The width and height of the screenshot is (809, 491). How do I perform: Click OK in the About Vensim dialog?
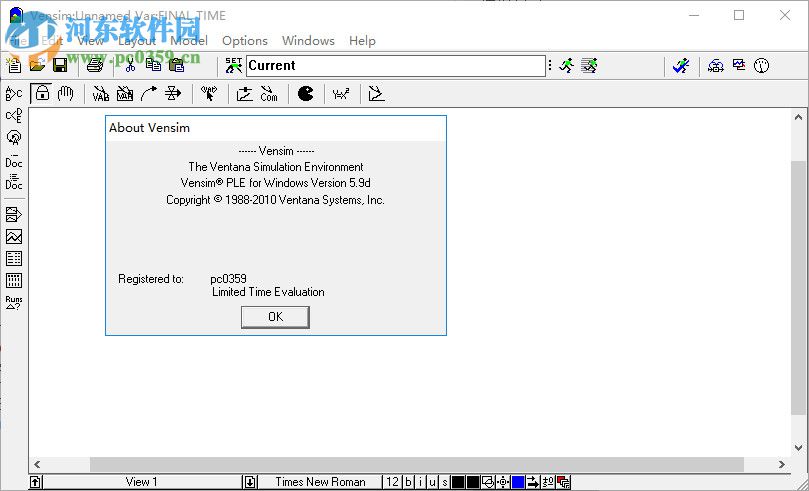click(x=275, y=317)
